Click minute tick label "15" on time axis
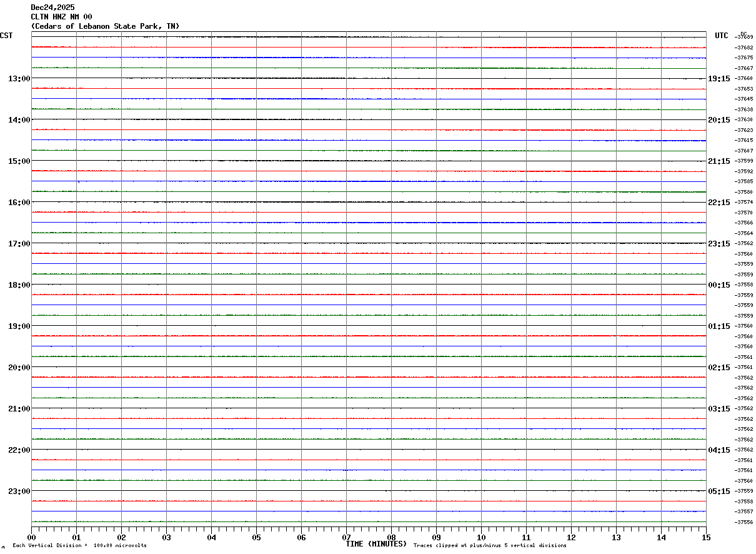 point(706,537)
